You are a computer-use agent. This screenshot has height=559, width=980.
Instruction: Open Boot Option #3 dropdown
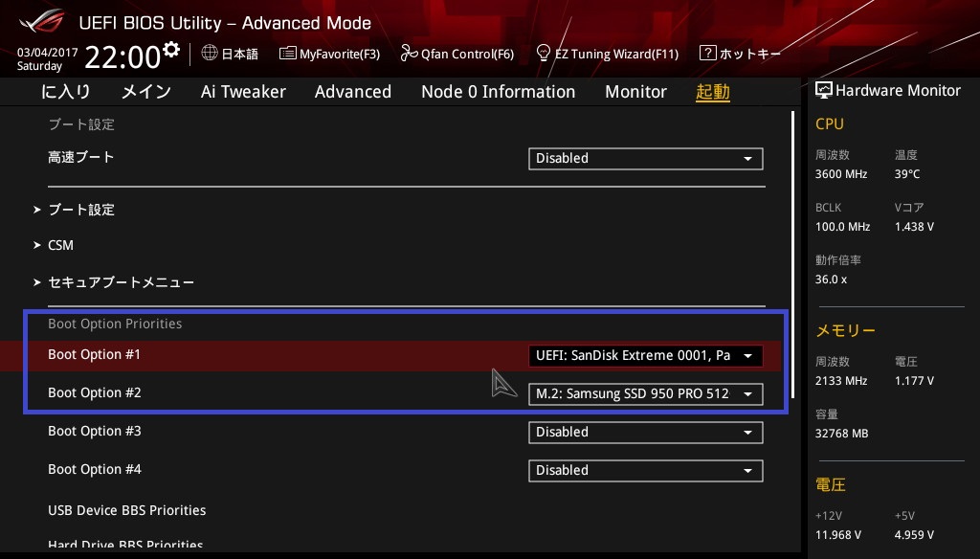(646, 432)
